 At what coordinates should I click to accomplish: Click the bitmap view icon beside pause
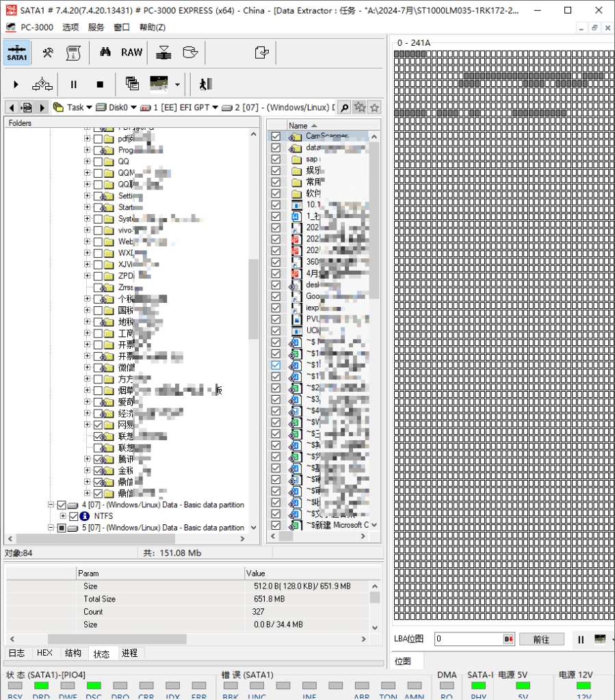click(600, 639)
